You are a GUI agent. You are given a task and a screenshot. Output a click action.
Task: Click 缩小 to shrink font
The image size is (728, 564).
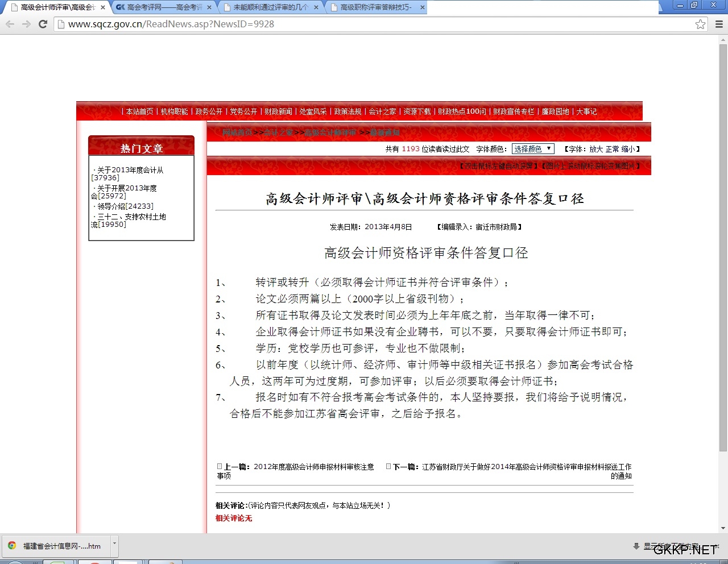click(628, 149)
